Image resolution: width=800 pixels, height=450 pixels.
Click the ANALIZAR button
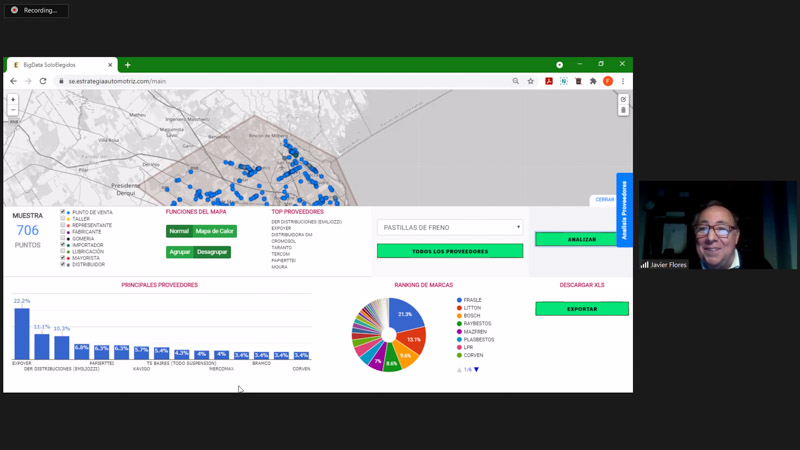pos(581,239)
